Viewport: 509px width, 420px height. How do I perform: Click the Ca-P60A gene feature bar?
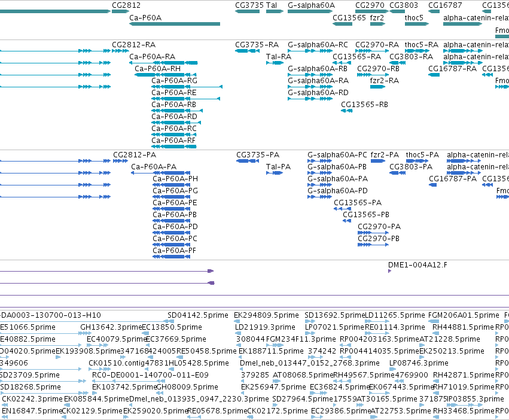pos(175,24)
